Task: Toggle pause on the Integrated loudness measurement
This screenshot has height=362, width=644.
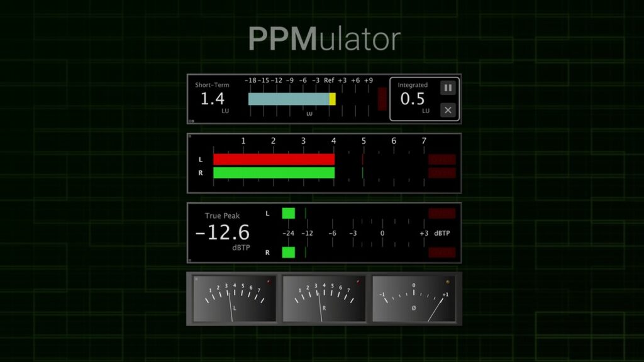Action: pyautogui.click(x=448, y=87)
